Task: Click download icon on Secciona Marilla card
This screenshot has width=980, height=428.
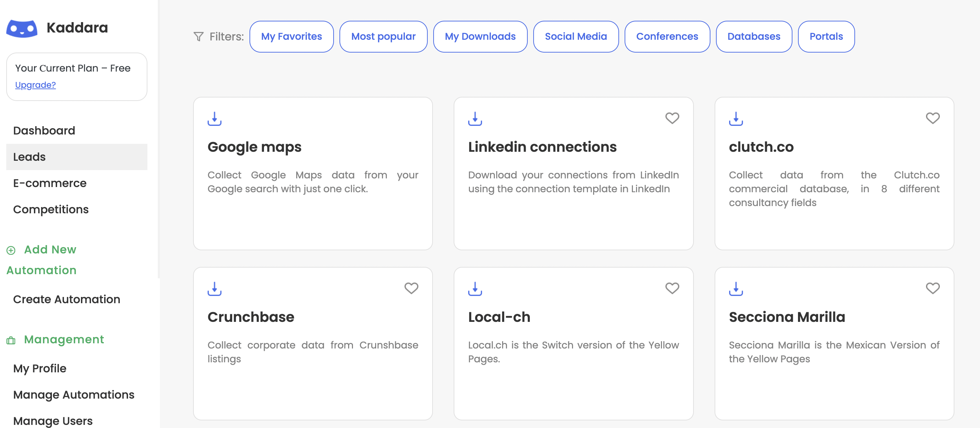Action: pyautogui.click(x=735, y=288)
